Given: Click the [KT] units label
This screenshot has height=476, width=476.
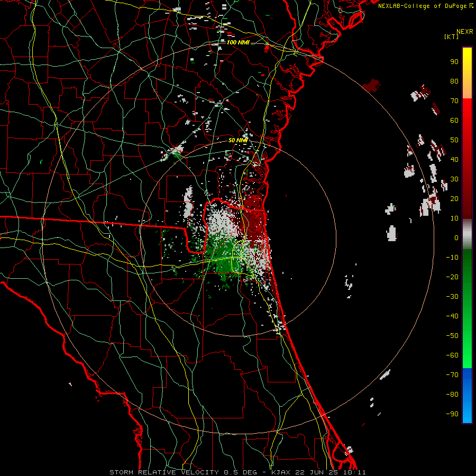Looking at the screenshot, I should coord(452,36).
